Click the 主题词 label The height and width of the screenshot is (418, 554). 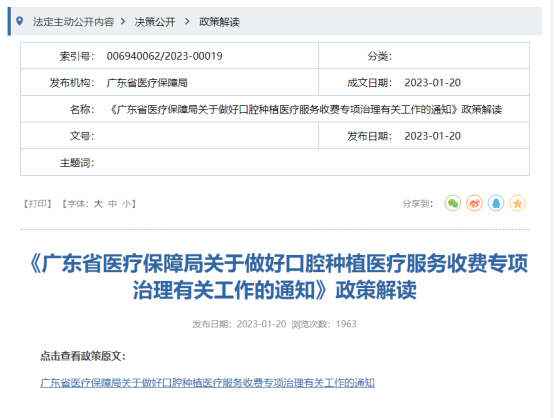[77, 163]
